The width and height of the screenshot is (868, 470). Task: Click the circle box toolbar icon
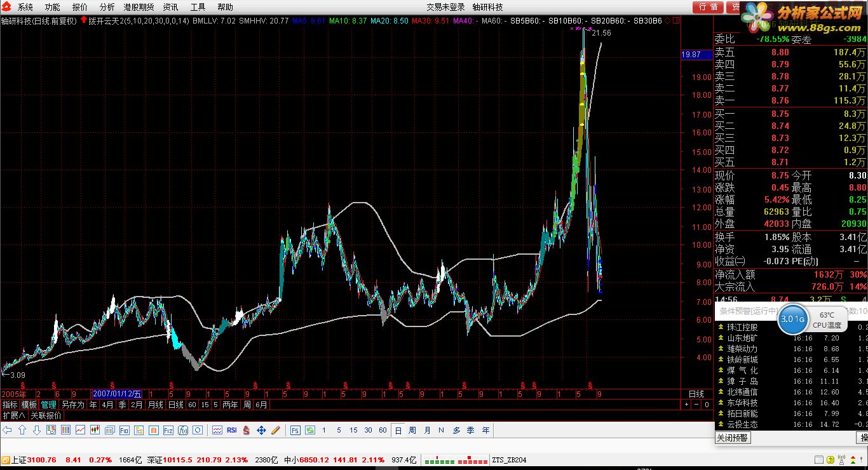point(197,430)
